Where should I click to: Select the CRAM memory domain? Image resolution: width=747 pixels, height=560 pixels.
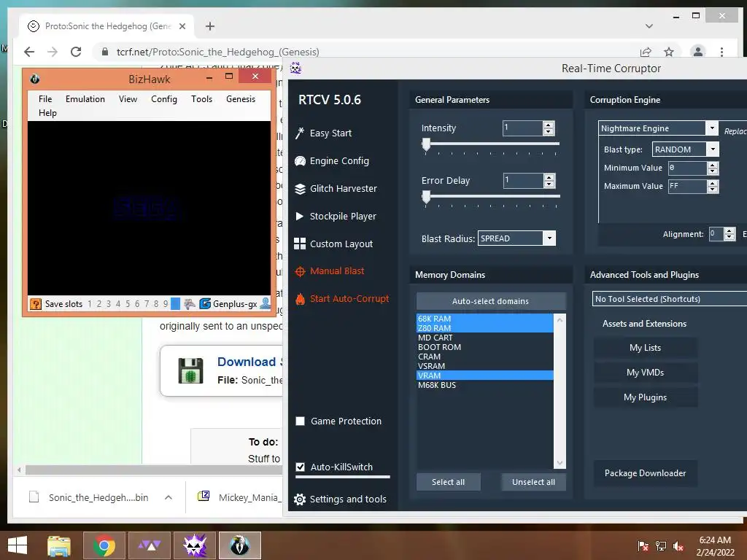pos(484,357)
